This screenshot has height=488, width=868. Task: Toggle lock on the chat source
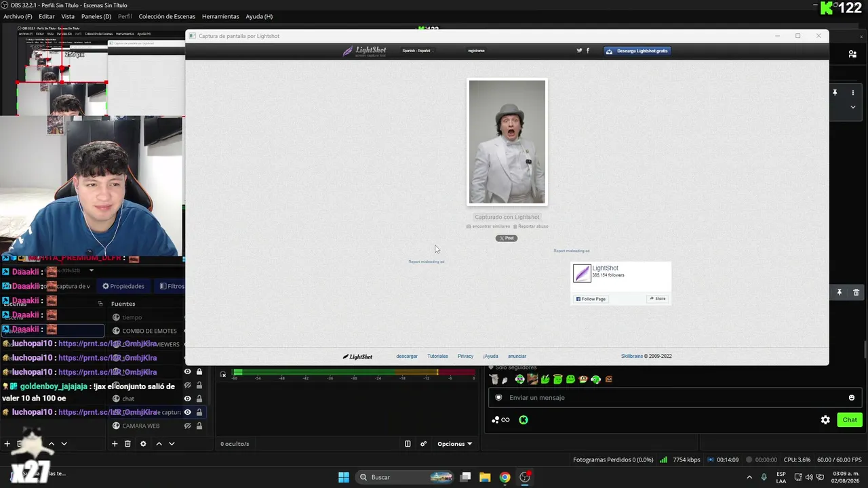[199, 399]
